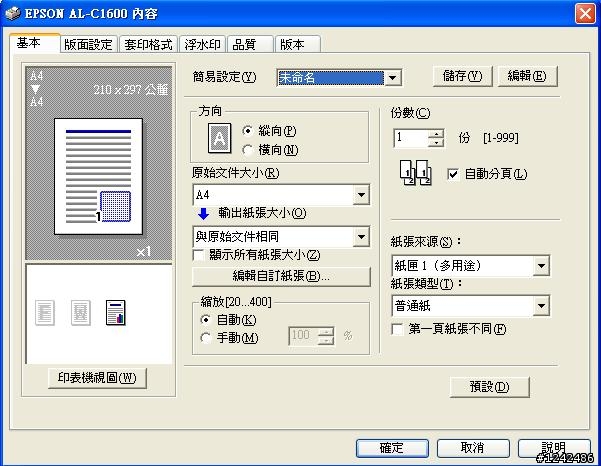601x466 pixels.
Task: Switch to the 套印格式 tab
Action: pyautogui.click(x=148, y=44)
